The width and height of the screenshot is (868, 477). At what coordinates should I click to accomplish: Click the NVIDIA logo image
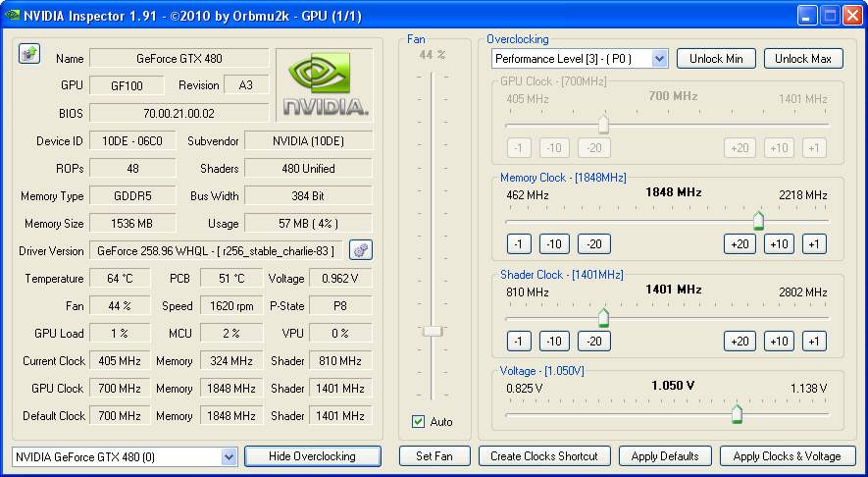[325, 84]
